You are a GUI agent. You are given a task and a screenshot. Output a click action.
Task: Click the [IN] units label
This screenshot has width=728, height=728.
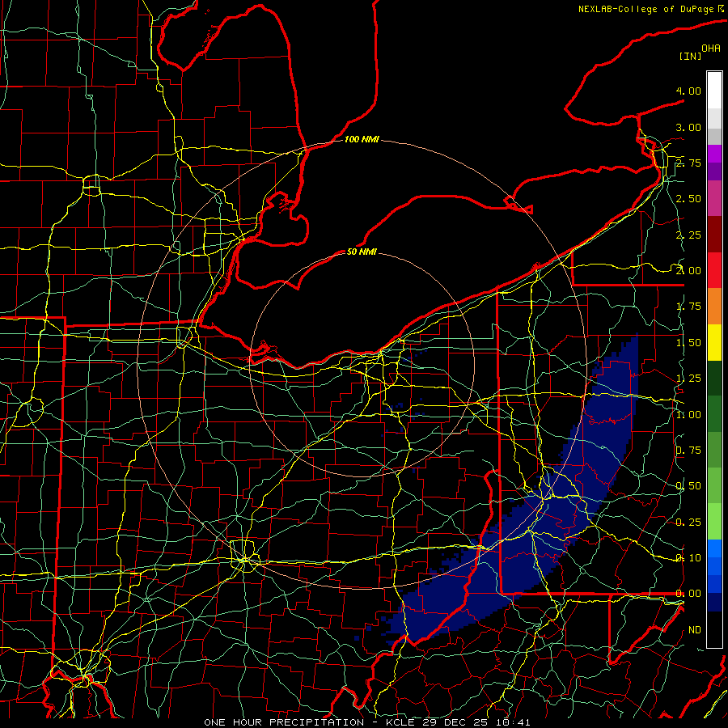click(x=690, y=56)
